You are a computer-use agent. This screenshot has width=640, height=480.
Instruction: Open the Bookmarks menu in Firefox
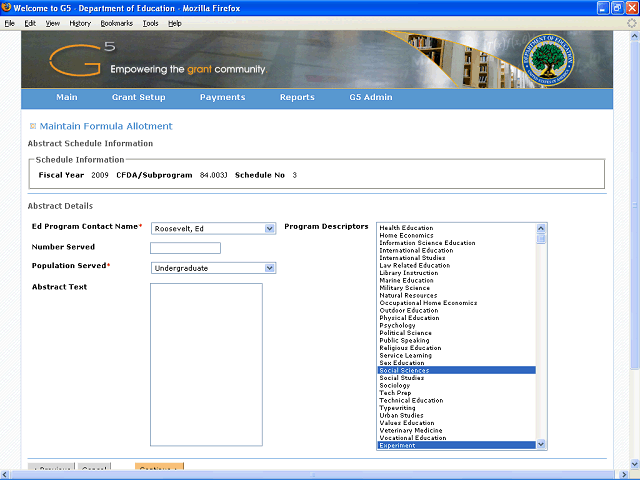(116, 22)
